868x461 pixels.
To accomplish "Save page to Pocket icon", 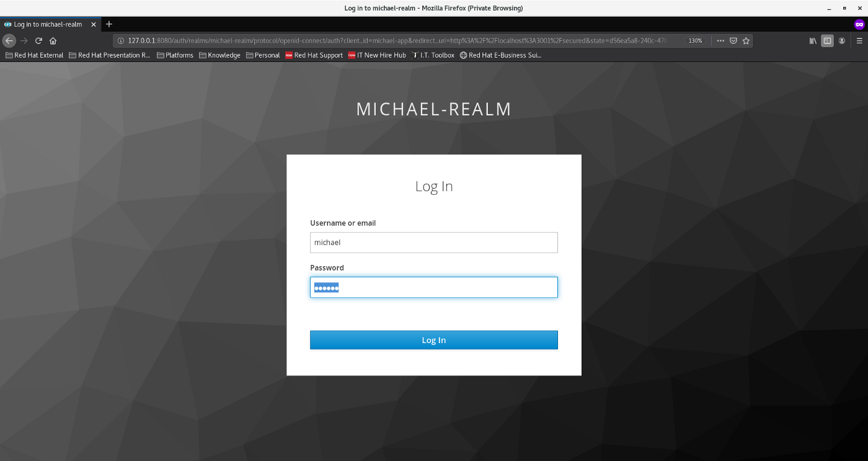I will tap(733, 41).
